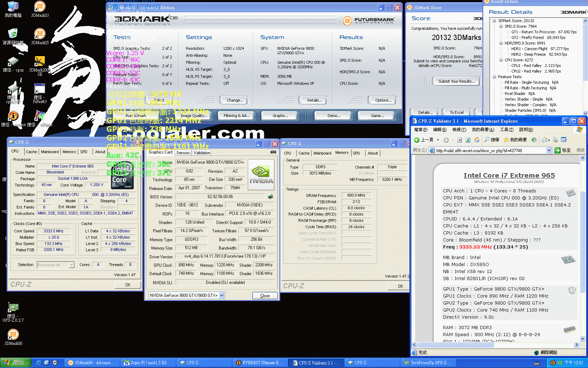
Task: Collapse the HDR/SM3.0 Score tree node
Action: click(501, 43)
